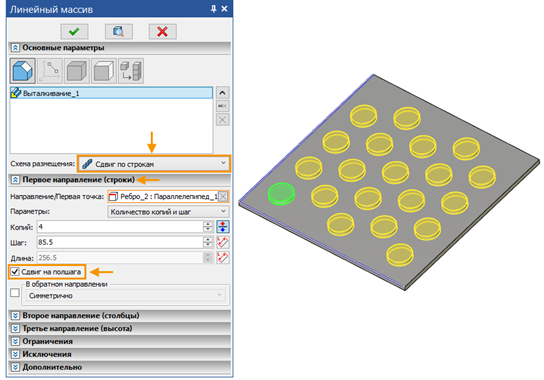Pick the stacked cubes array icon
This screenshot has height=380, width=544.
131,71
